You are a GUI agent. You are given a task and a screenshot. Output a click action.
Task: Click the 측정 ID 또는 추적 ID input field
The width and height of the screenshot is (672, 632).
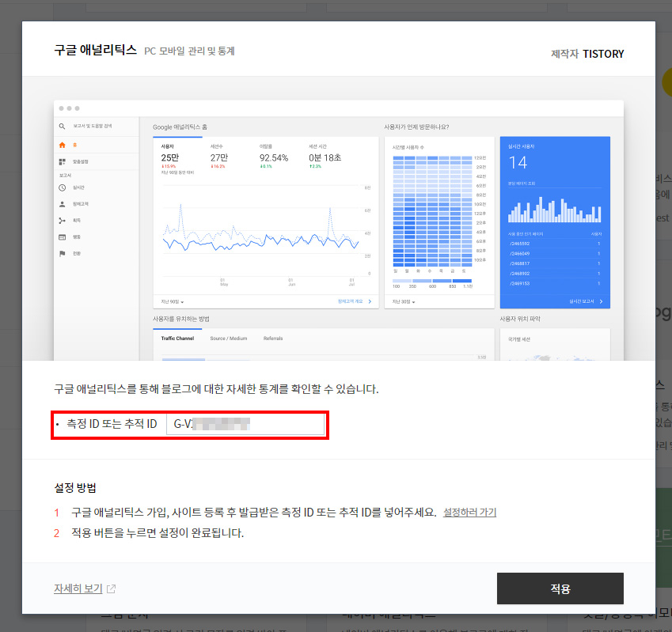point(245,424)
